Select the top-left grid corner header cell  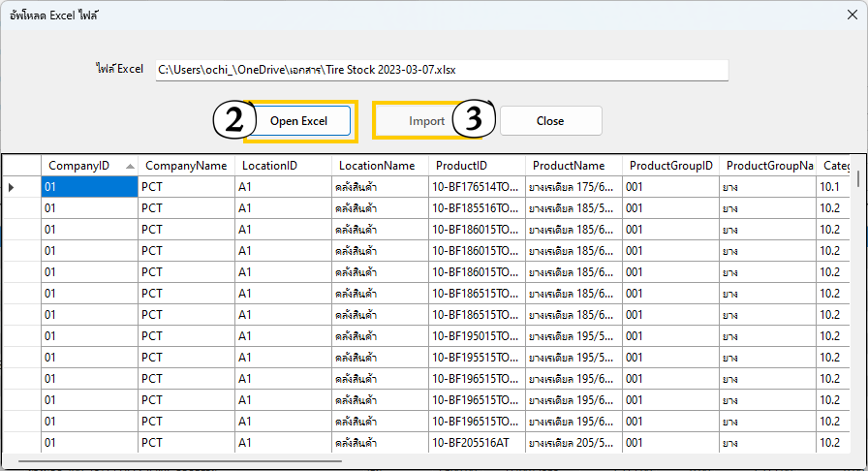[20, 166]
